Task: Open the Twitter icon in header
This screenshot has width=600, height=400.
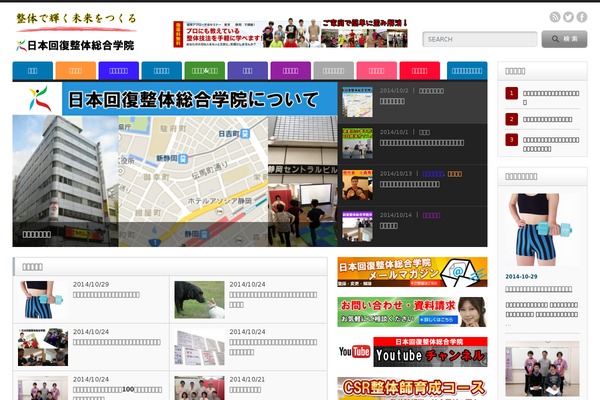Action: coord(568,17)
